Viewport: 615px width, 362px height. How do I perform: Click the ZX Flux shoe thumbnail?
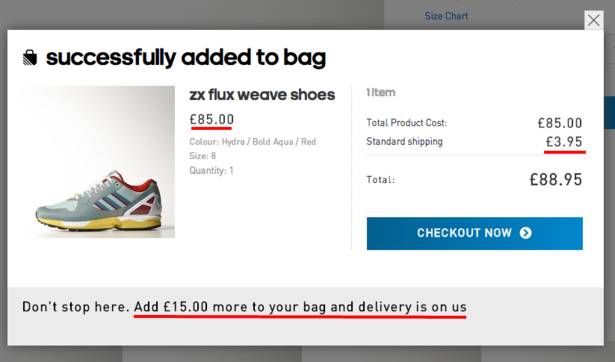click(x=98, y=162)
